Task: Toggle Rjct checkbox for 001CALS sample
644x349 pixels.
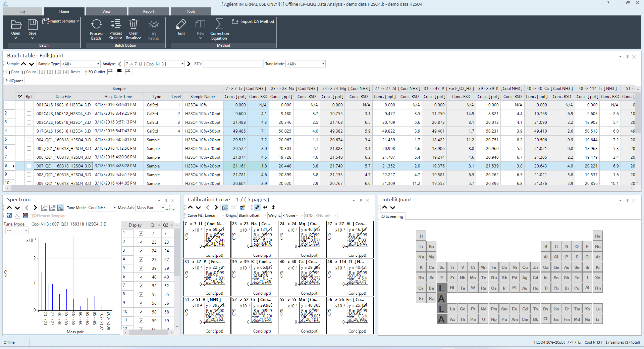Action: point(29,105)
